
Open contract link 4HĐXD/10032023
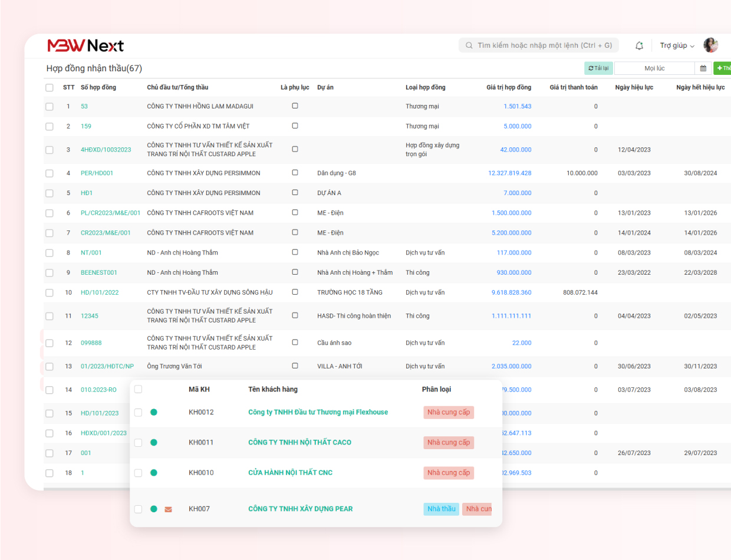106,150
